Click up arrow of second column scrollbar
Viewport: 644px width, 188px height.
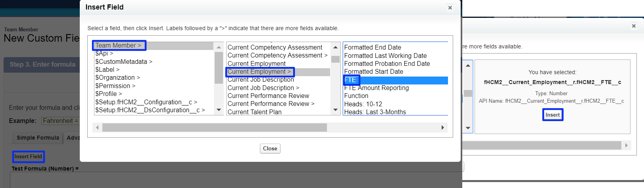pyautogui.click(x=336, y=48)
